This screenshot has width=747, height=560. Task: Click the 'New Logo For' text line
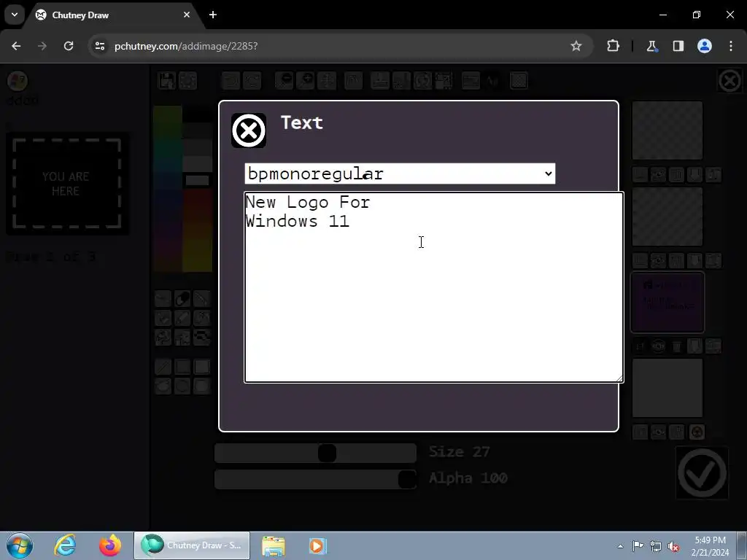point(308,203)
